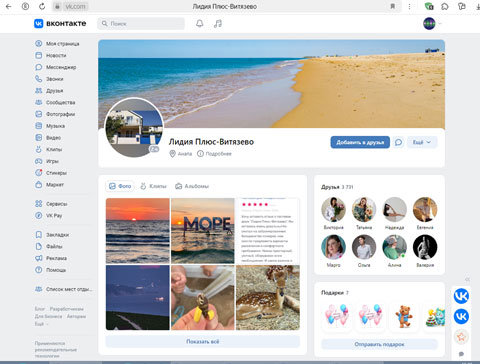480x364 pixels.
Task: Open the star favorites icon in right dock
Action: (461, 337)
